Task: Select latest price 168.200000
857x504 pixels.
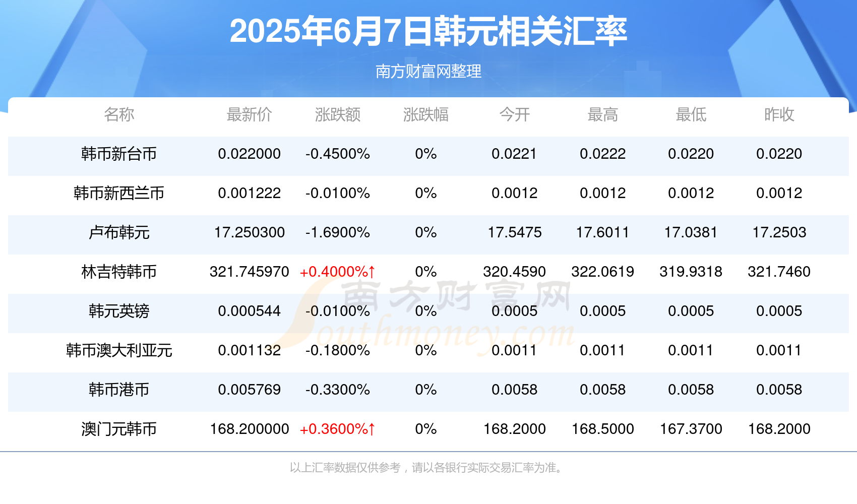Action: 250,429
